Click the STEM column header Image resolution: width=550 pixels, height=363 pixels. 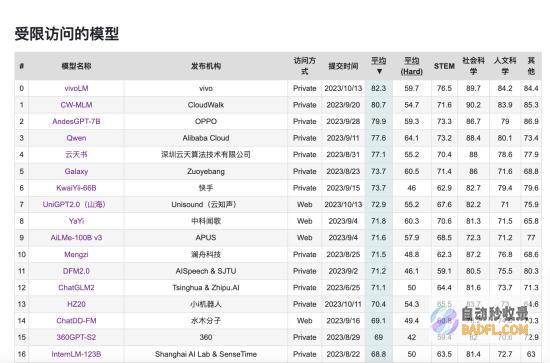[x=444, y=66]
